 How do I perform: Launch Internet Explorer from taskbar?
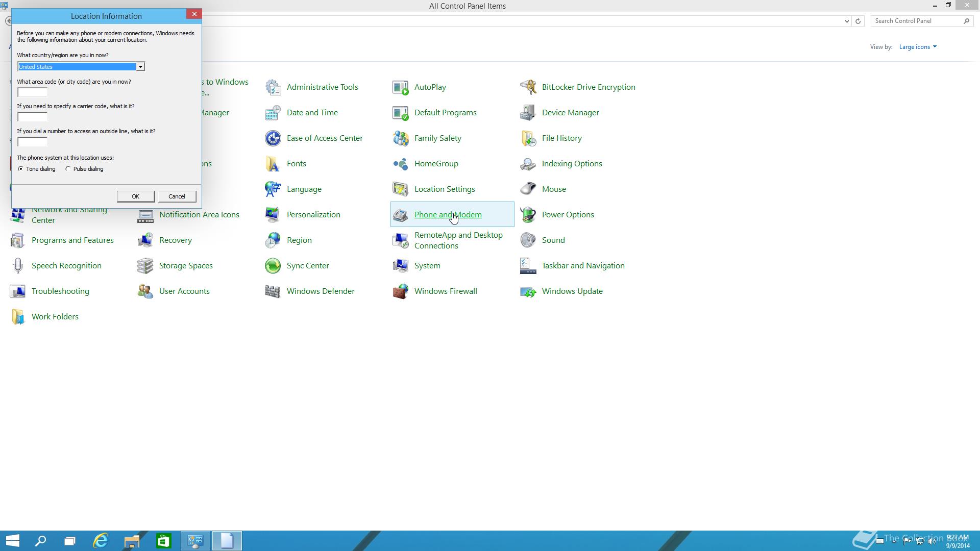click(101, 541)
